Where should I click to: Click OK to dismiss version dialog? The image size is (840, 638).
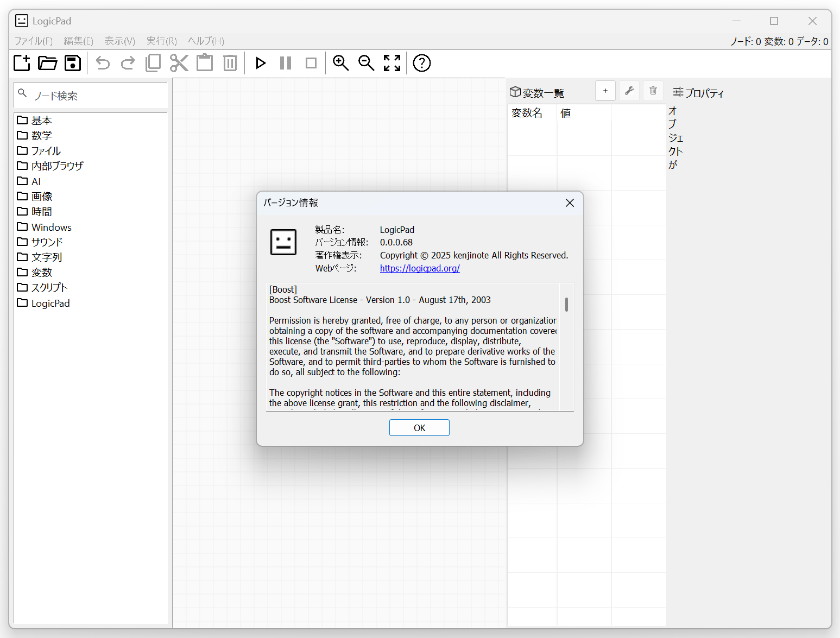pyautogui.click(x=419, y=428)
